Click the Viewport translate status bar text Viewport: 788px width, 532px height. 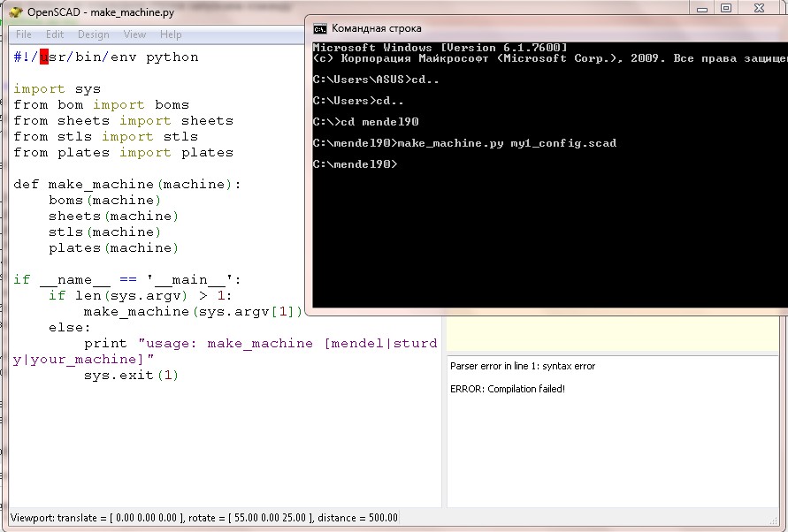point(203,518)
